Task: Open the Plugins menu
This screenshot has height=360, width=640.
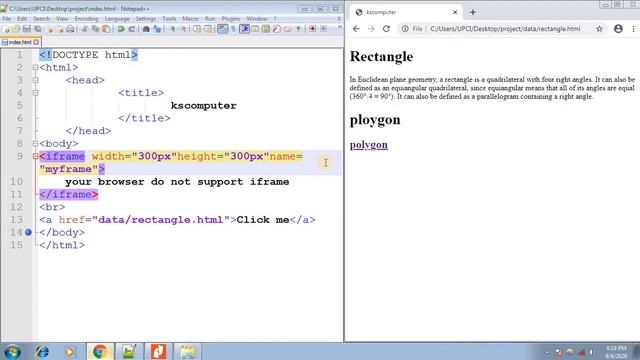Action: point(231,19)
